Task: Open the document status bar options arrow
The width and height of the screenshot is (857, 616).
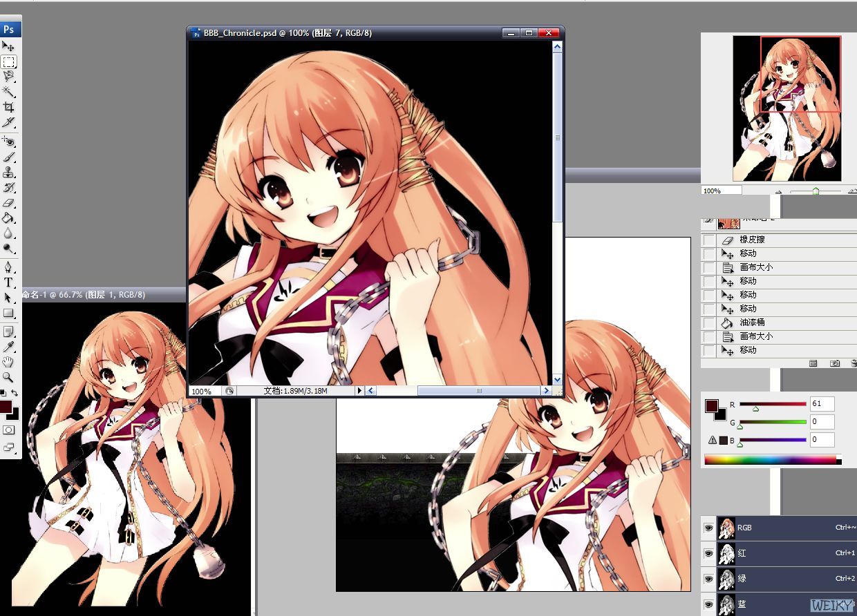Action: coord(359,391)
